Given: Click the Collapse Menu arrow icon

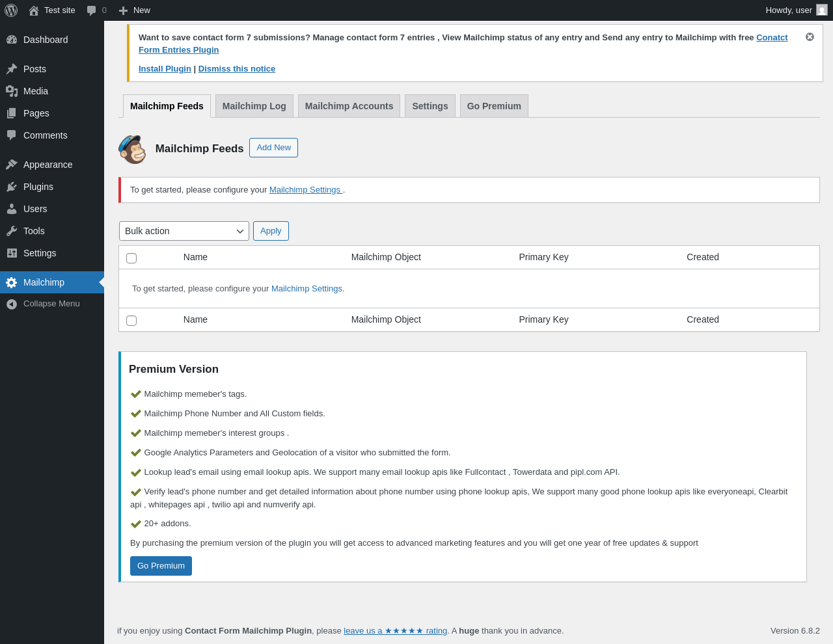Looking at the screenshot, I should pyautogui.click(x=12, y=304).
